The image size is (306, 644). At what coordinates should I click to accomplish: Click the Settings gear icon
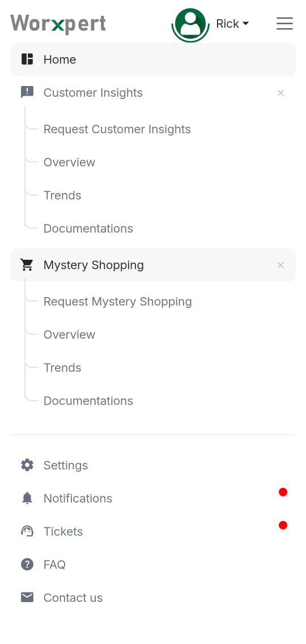coord(27,465)
